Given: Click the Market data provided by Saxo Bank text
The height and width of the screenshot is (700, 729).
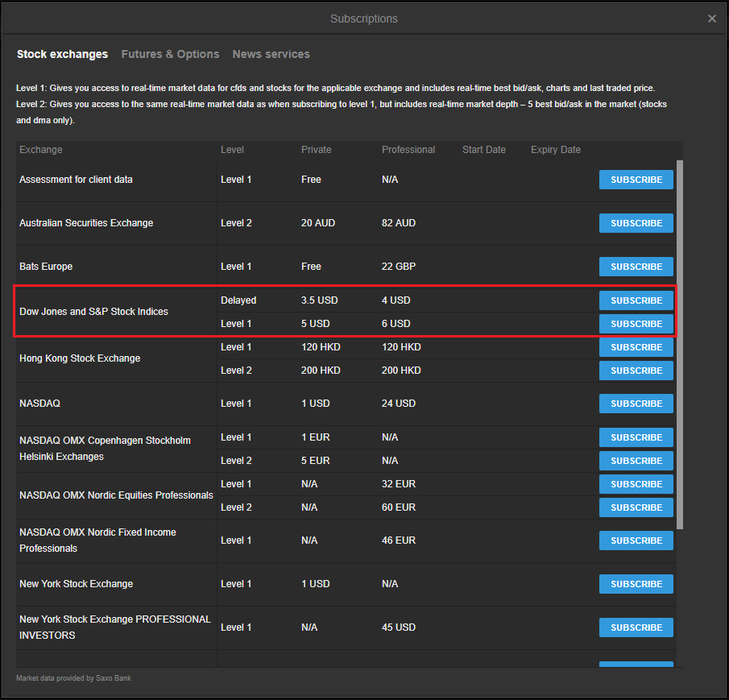Looking at the screenshot, I should 73,678.
